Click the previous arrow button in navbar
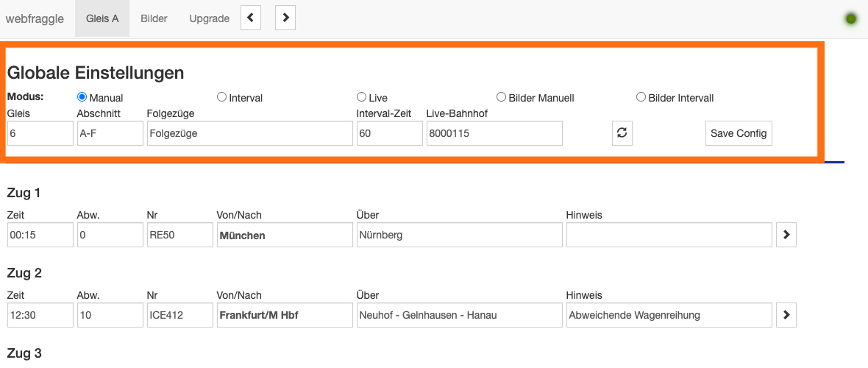The image size is (868, 368). click(x=251, y=18)
